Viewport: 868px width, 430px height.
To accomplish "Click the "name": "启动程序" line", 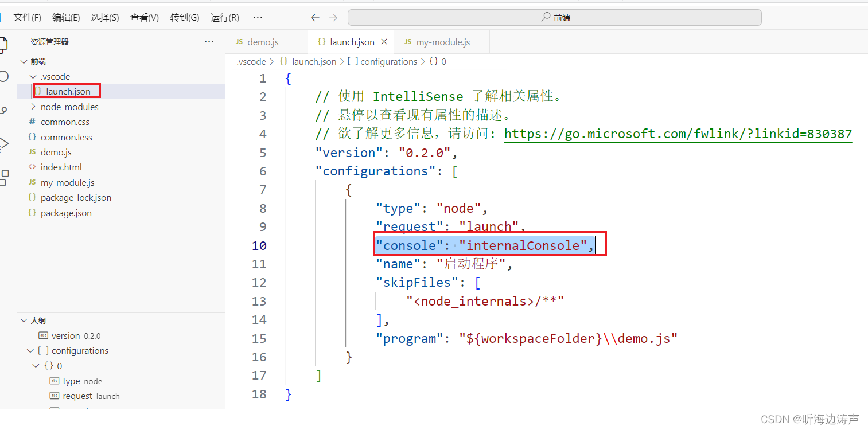I will [443, 264].
